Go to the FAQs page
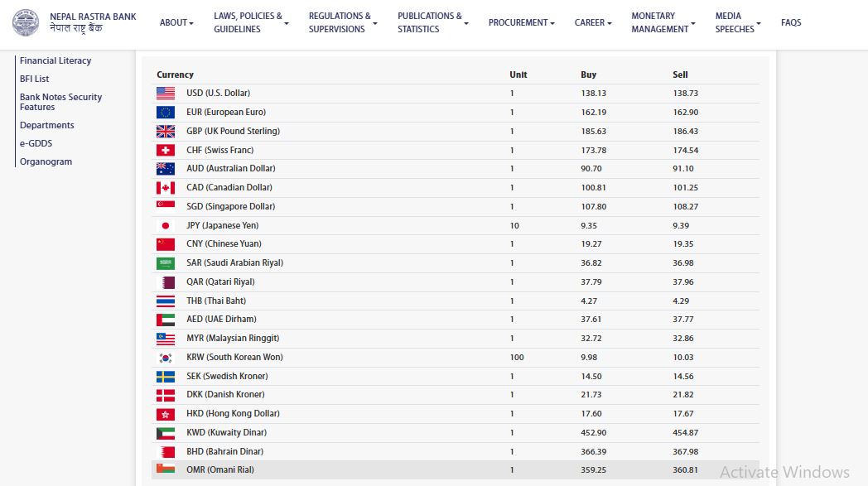The width and height of the screenshot is (868, 486). [x=791, y=22]
